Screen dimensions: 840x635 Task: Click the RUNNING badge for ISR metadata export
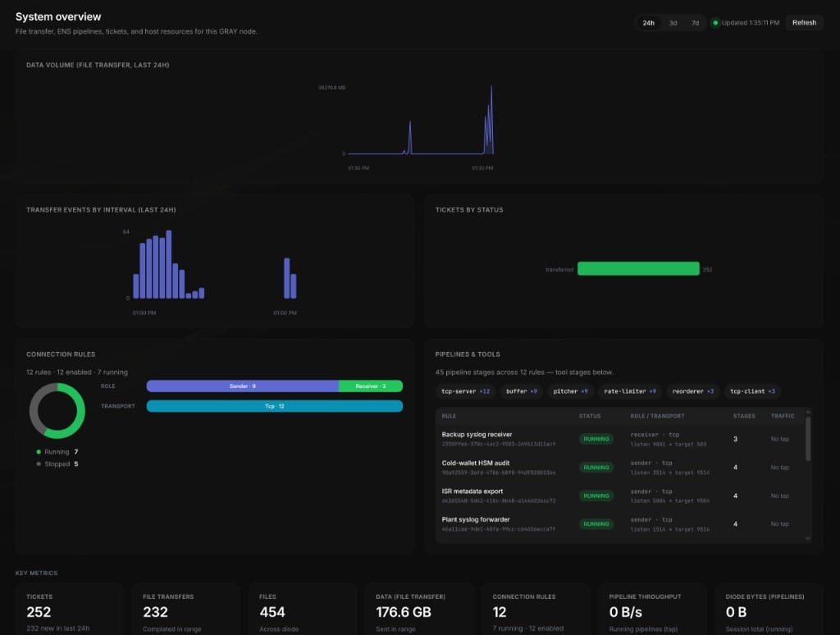(596, 496)
